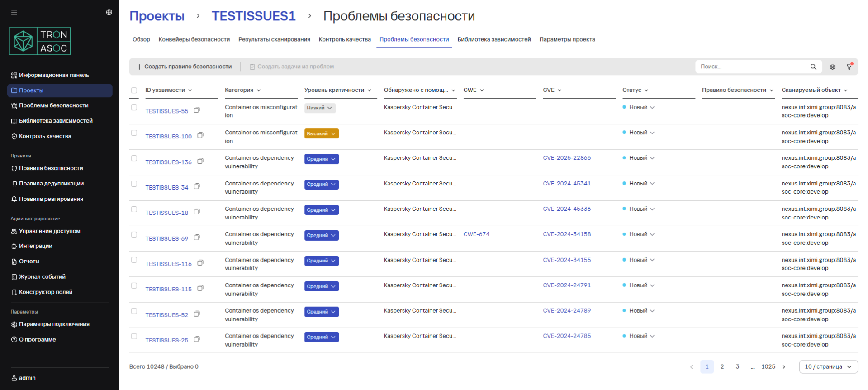
Task: Copy the TESTISSUES-55 ID with copy icon
Action: click(197, 110)
